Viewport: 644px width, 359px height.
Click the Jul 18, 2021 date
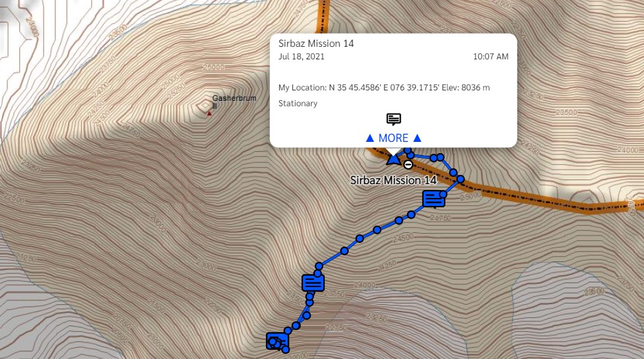click(301, 57)
